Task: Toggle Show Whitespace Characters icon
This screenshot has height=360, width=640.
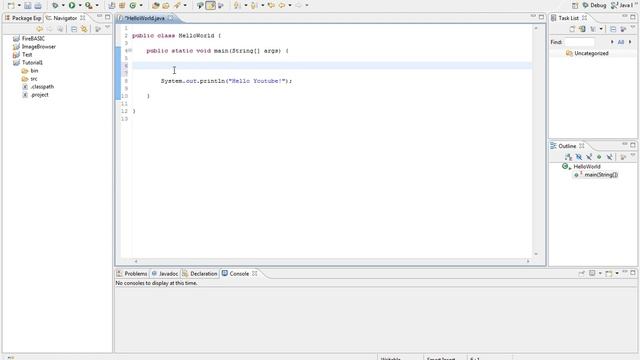Action: click(x=221, y=5)
